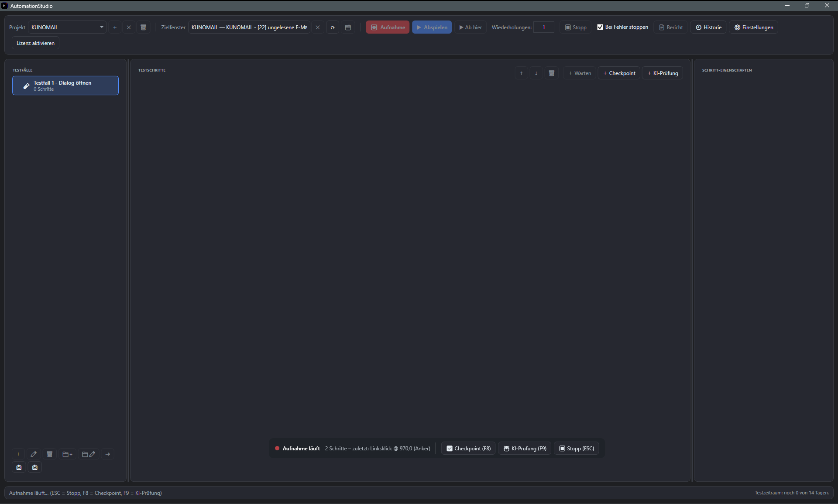Select 'Testfall 1 - Dialog öffnen' test case
838x504 pixels.
click(65, 86)
